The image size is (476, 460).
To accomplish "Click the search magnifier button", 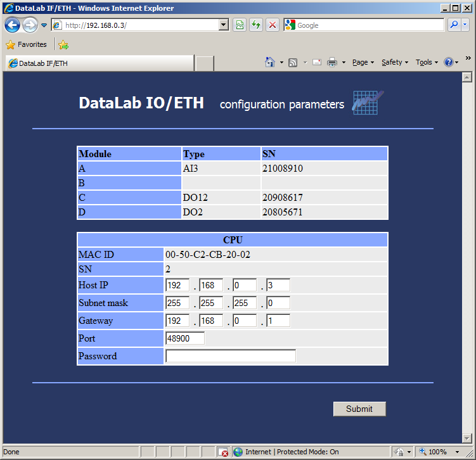I will pos(454,25).
